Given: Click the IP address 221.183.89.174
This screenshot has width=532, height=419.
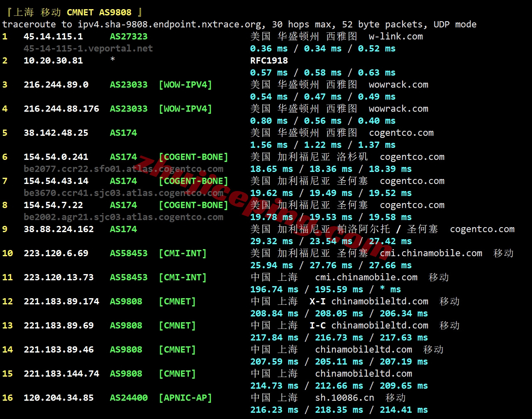Looking at the screenshot, I should 61,301.
